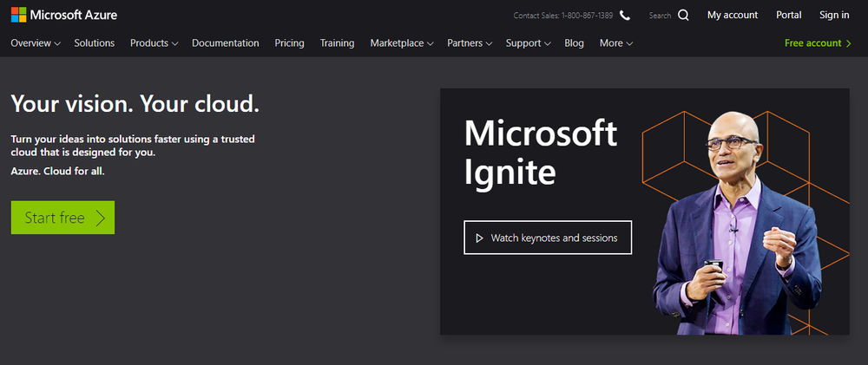Click the chevron next to Free account
Viewport: 868px width, 365px height.
tap(849, 43)
